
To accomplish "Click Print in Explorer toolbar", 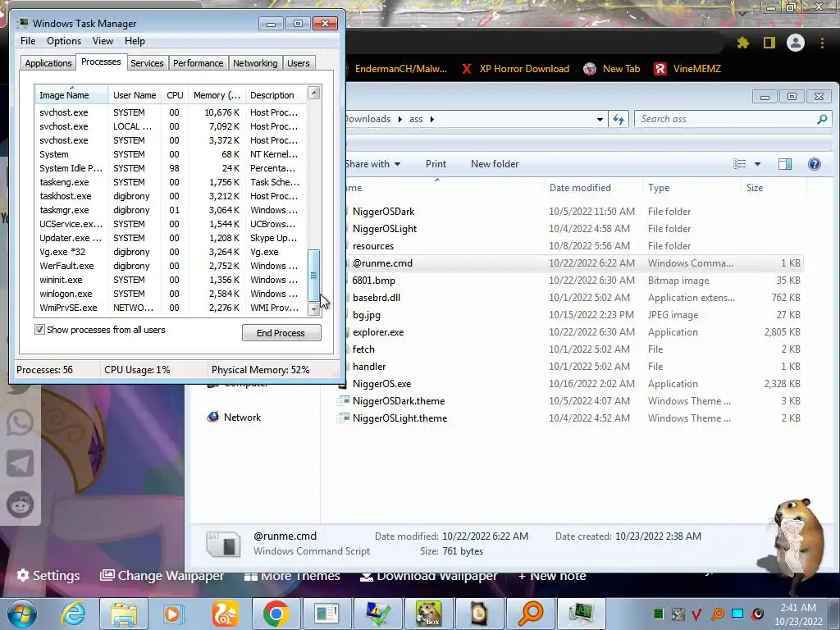I will click(x=436, y=164).
